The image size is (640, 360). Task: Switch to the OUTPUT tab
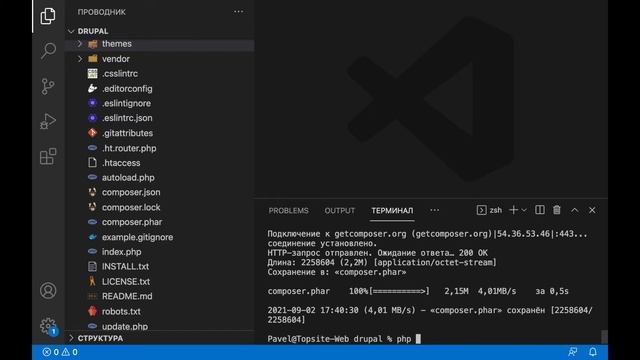pos(340,211)
